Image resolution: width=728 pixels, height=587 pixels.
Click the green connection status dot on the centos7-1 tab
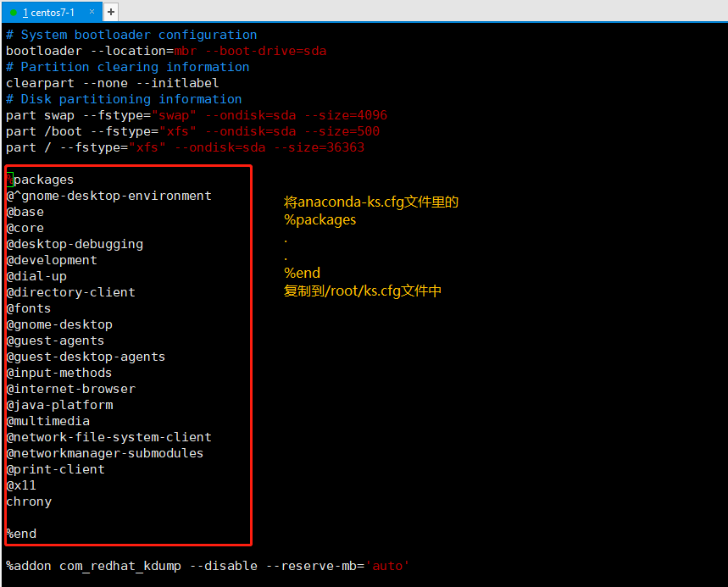(x=14, y=13)
